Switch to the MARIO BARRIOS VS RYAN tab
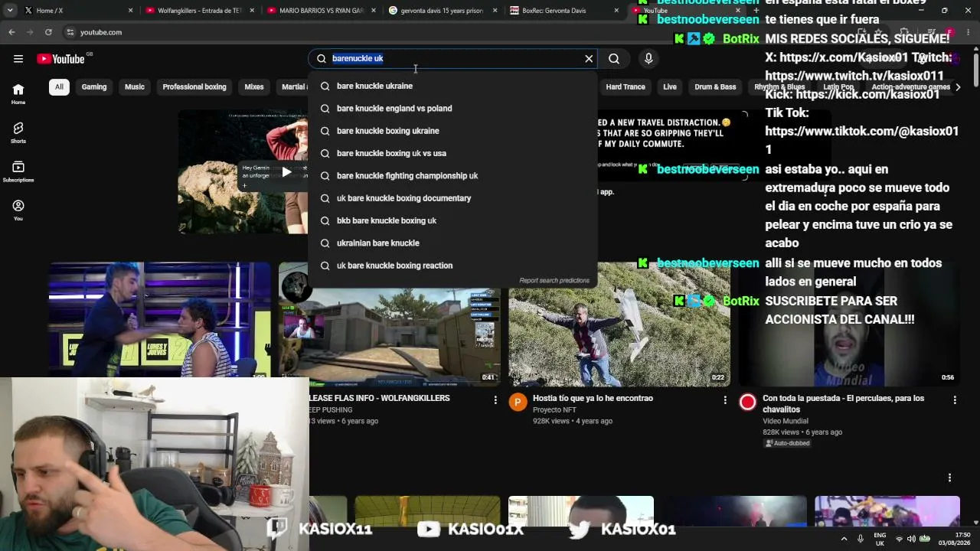 (321, 11)
